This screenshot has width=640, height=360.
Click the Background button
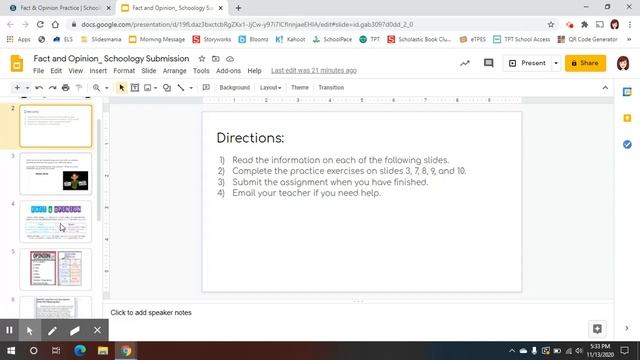pos(234,87)
